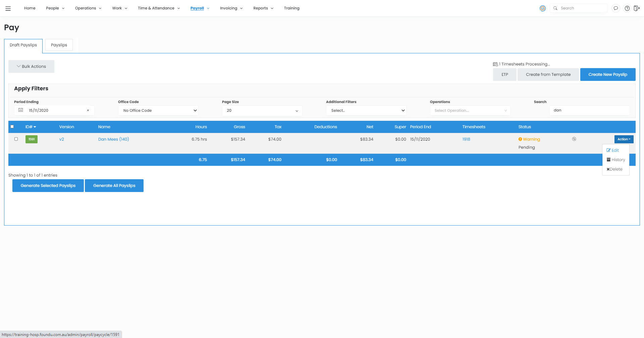The image size is (644, 338).
Task: Open the Additional Filters dropdown
Action: pos(366,110)
